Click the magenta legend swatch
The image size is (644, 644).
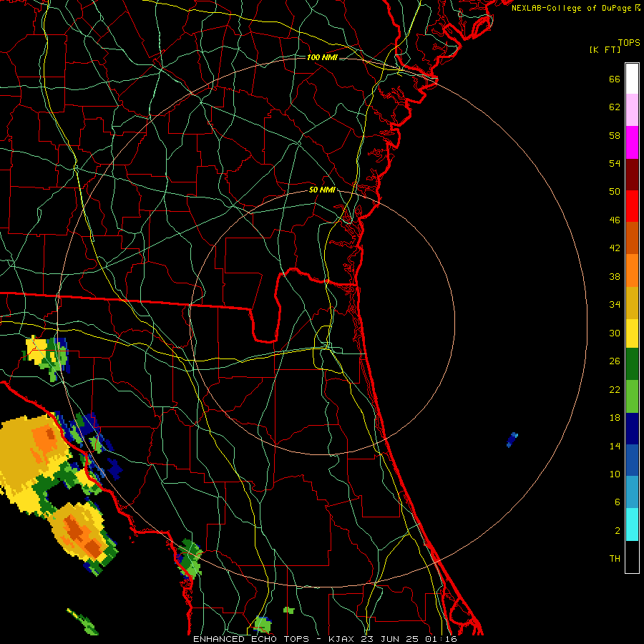pos(632,142)
